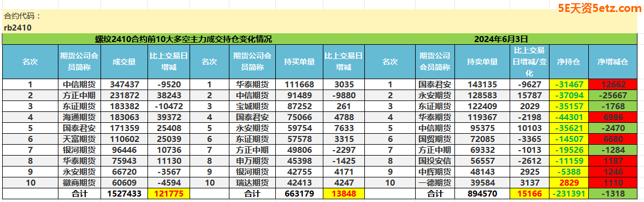Click the green cell -25667

[x=613, y=96]
